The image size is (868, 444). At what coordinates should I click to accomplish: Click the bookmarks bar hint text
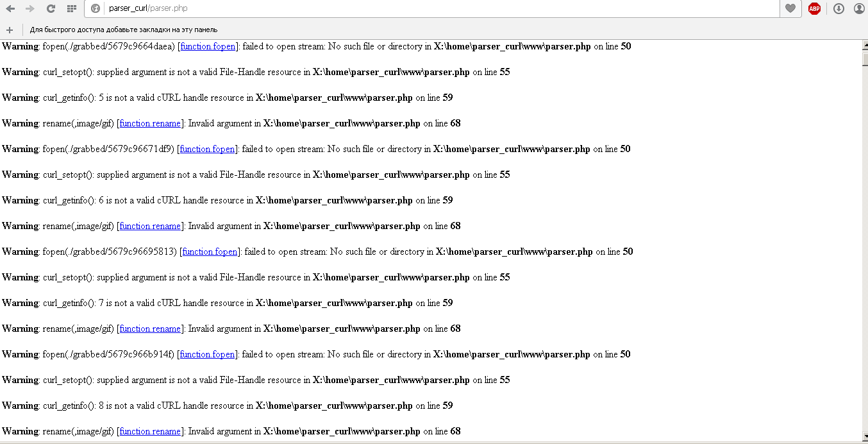124,30
